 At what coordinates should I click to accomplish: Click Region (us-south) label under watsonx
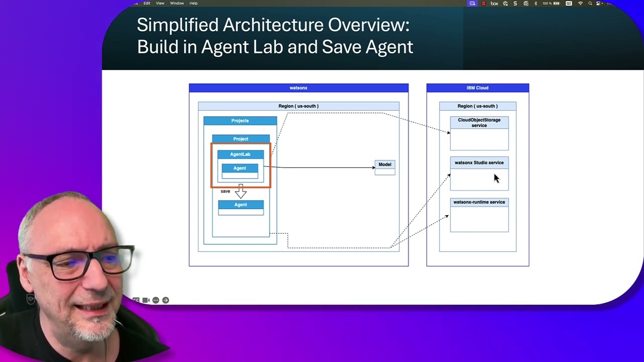[298, 106]
